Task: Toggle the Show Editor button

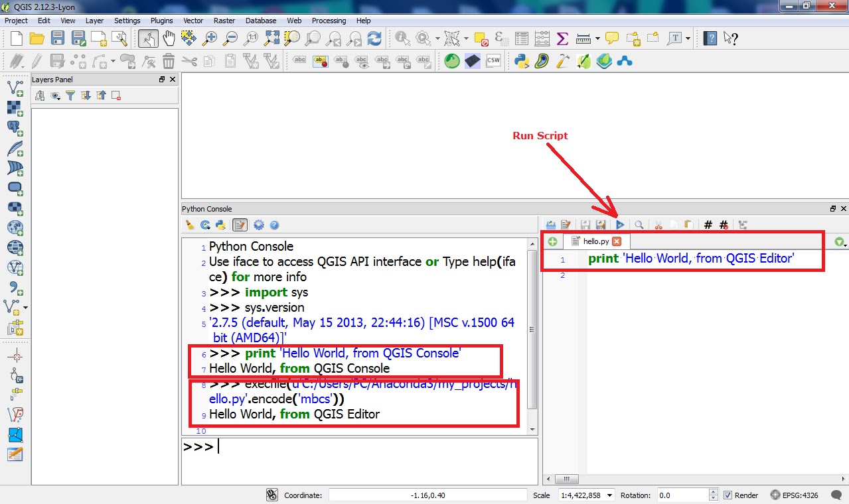Action: coord(240,225)
